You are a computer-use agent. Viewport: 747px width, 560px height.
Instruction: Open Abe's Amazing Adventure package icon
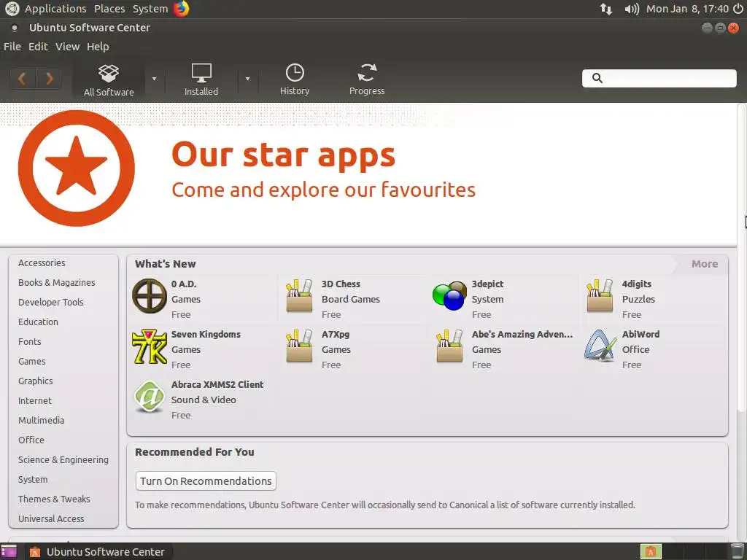pos(449,346)
